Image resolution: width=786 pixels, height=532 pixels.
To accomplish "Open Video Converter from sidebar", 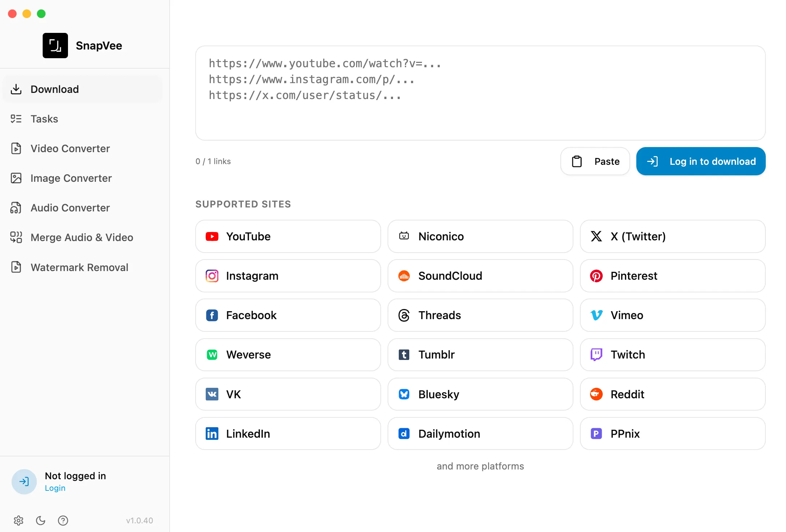I will 82,149.
